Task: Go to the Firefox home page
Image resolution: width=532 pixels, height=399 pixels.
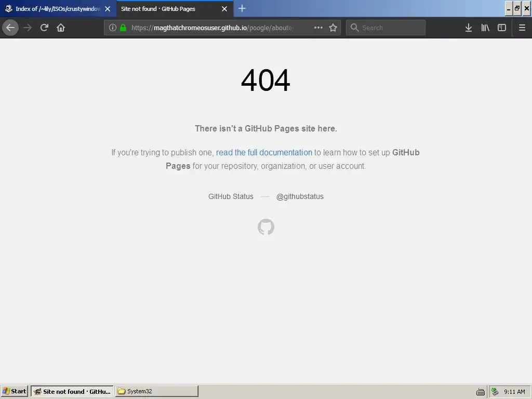Action: (61, 28)
